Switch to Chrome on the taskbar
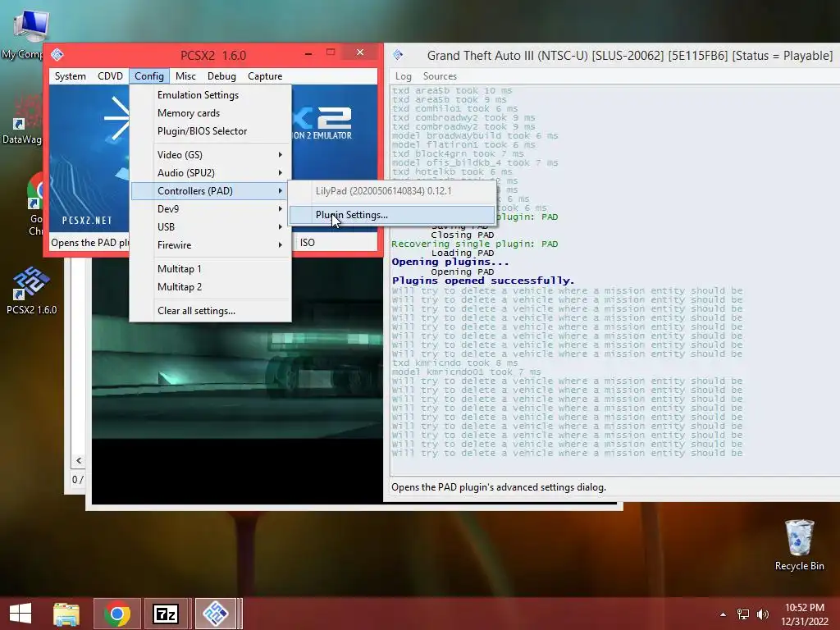Viewport: 840px width, 630px height. (x=117, y=614)
